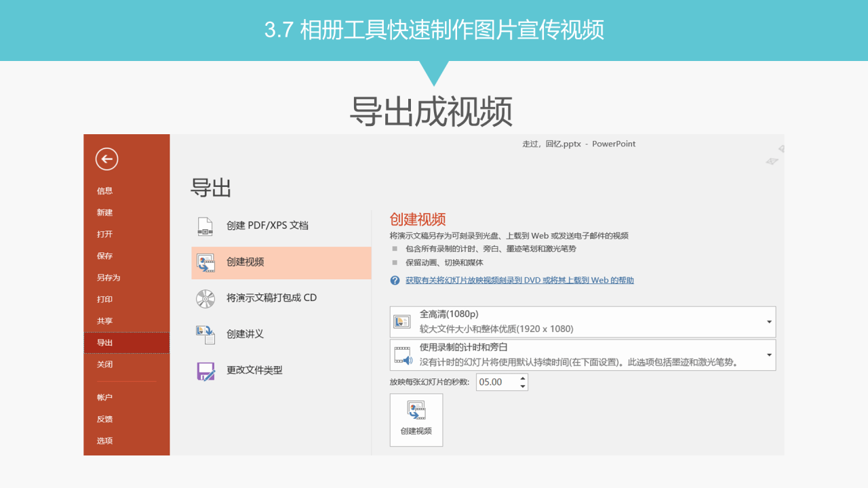Click the 保留动画、切换和媒体 bullet text
The height and width of the screenshot is (488, 868).
(445, 263)
